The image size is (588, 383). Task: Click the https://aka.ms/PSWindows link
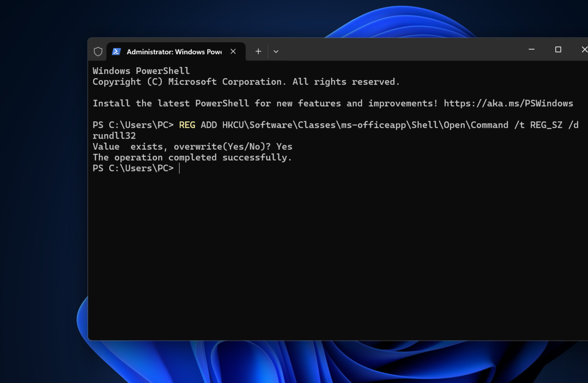(x=508, y=103)
